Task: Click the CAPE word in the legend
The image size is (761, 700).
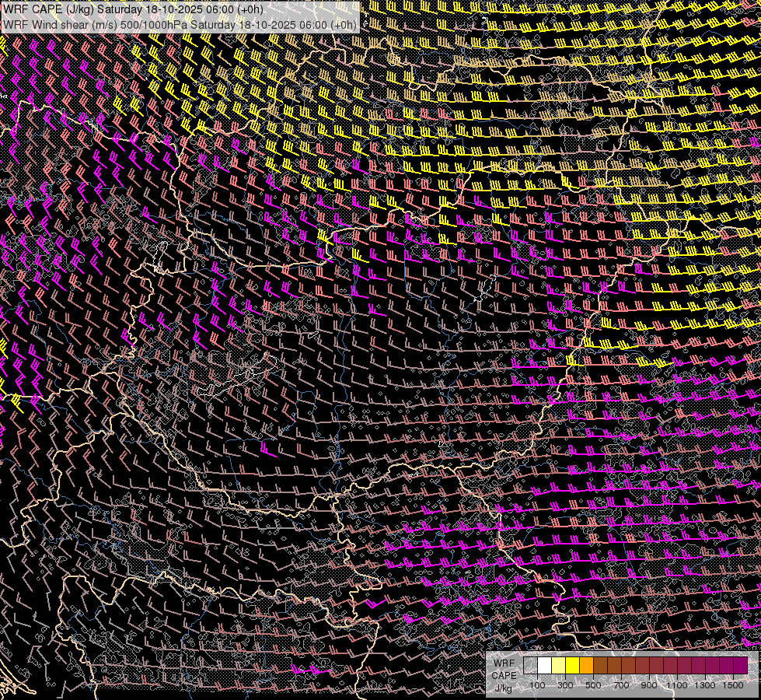Action: pyautogui.click(x=504, y=676)
